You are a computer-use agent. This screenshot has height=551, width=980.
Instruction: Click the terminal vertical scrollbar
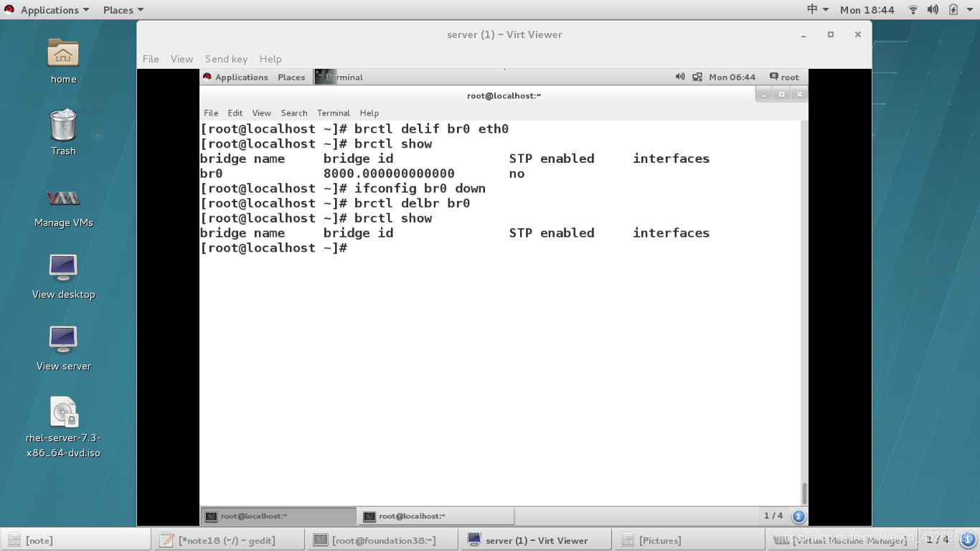tap(804, 494)
